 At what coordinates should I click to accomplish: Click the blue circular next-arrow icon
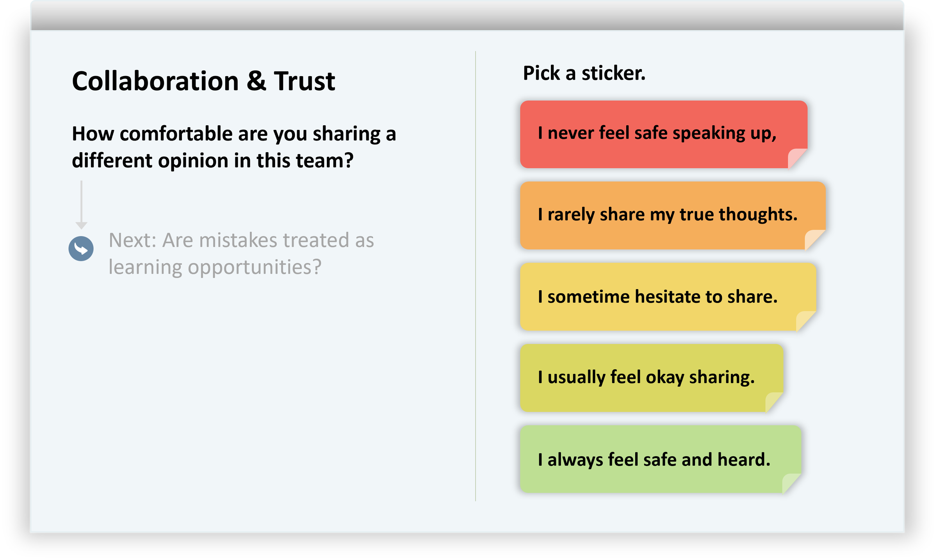pos(81,249)
